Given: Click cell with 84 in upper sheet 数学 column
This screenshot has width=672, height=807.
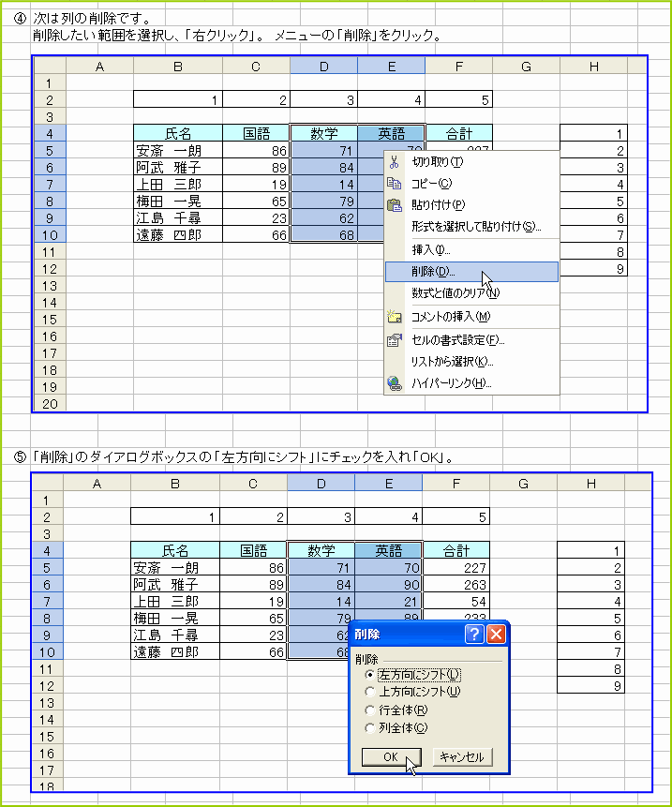Looking at the screenshot, I should pos(324,167).
